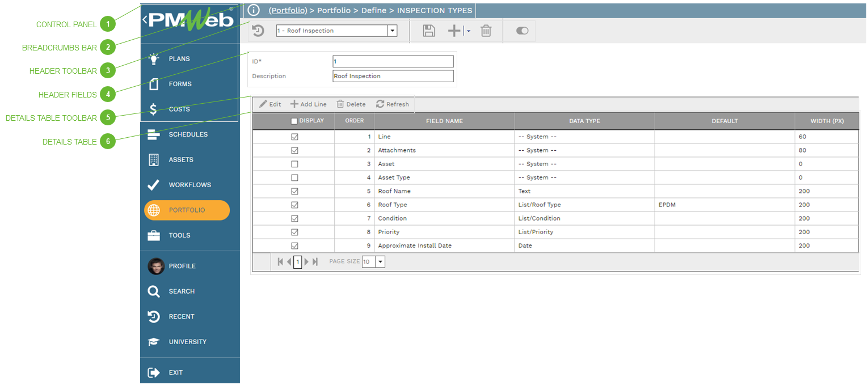Open the Workflows menu item
Screen dimensions: 868x385
pyautogui.click(x=189, y=185)
